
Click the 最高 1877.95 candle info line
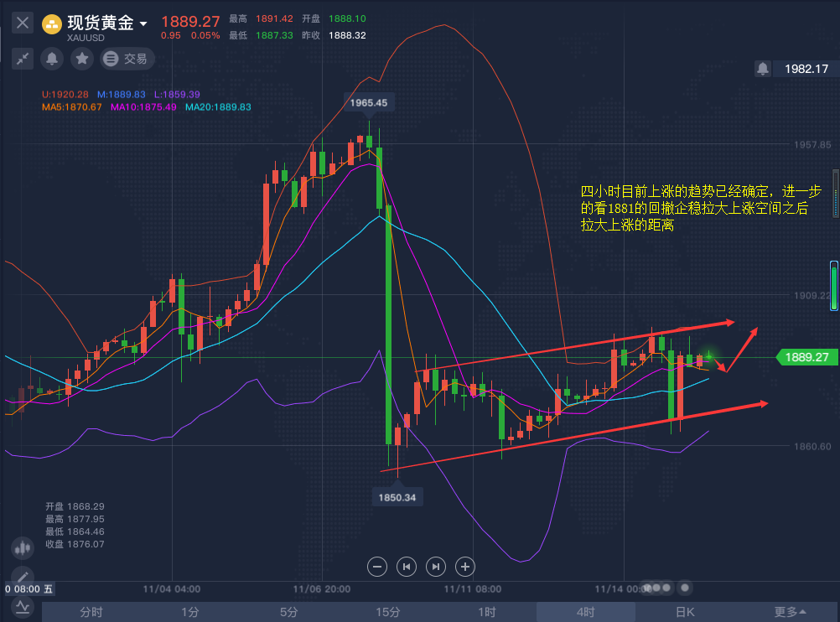point(75,519)
